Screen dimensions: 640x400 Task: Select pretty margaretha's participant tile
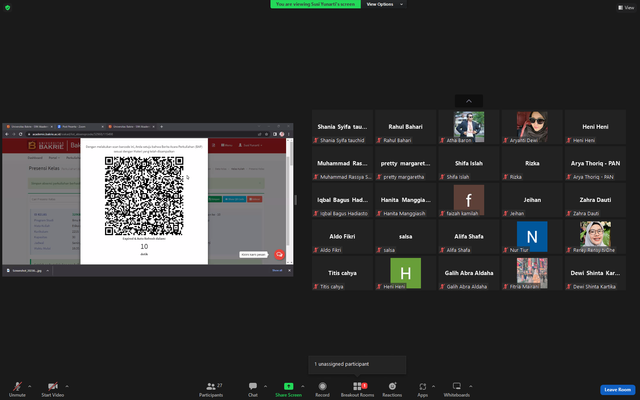(406, 163)
